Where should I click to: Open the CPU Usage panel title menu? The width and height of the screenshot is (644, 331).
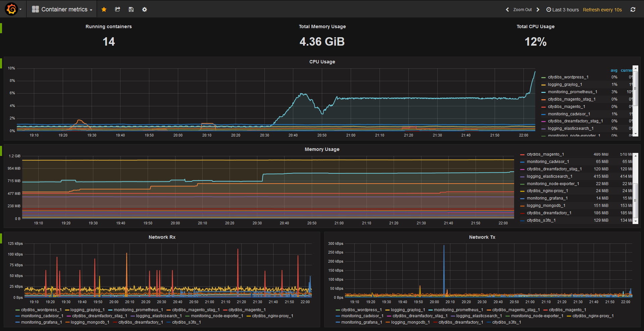point(322,62)
